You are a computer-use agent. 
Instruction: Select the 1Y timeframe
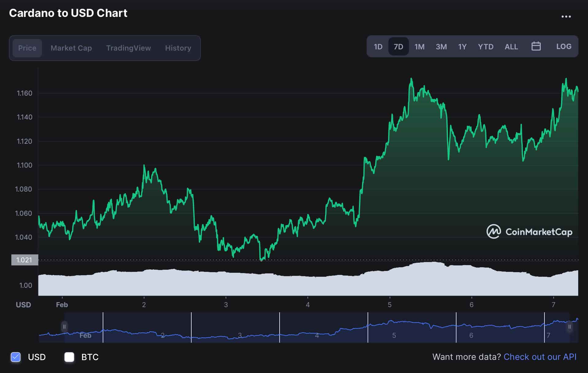[x=462, y=46]
